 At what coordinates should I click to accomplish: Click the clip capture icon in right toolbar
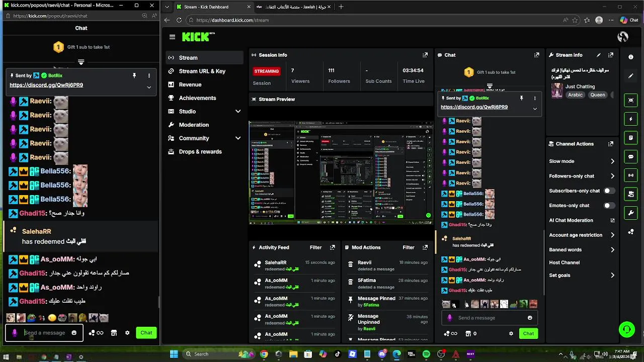(631, 100)
